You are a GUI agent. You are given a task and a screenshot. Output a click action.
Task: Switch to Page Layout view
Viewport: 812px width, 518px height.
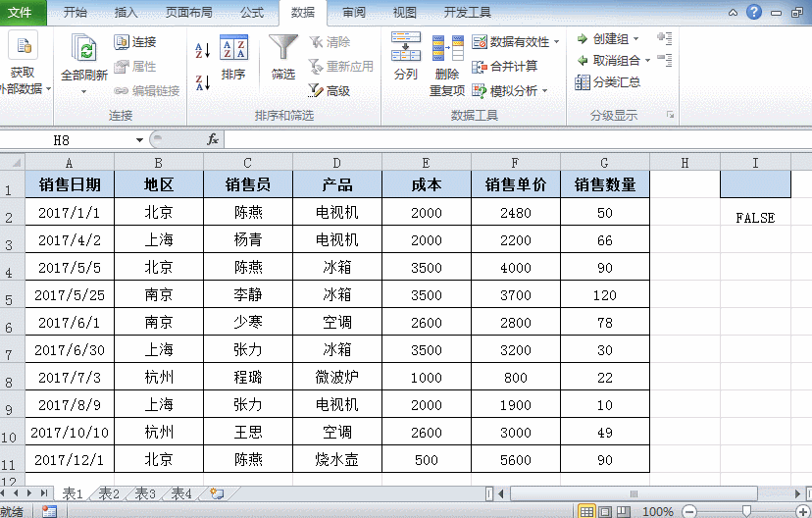tap(605, 512)
